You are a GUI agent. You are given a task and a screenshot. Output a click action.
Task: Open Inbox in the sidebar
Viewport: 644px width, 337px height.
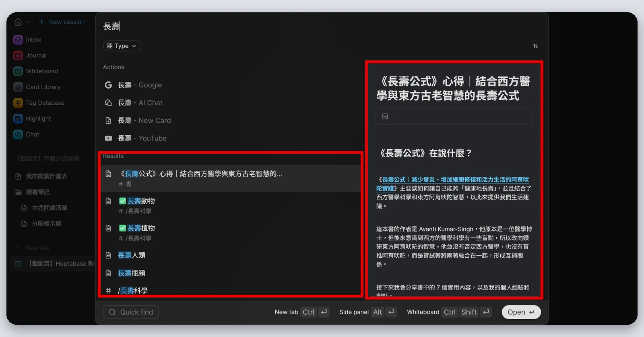click(33, 39)
